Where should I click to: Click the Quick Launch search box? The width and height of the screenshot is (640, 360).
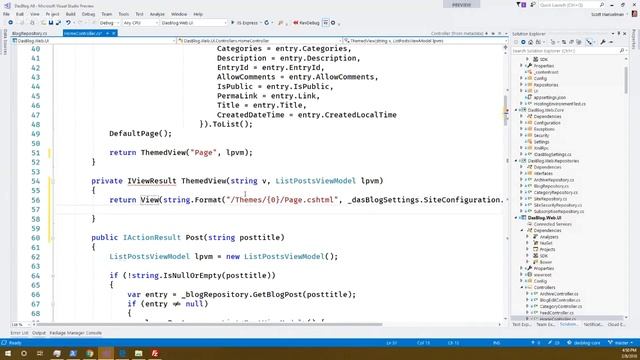[571, 4]
